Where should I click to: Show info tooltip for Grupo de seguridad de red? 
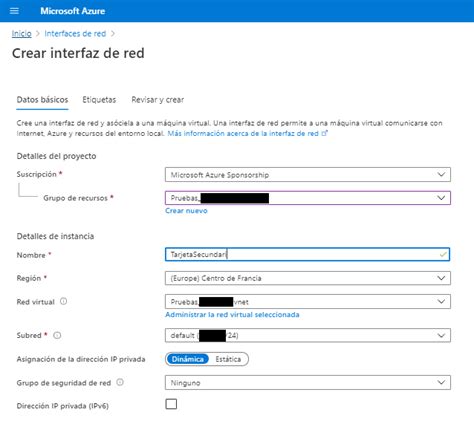[120, 382]
